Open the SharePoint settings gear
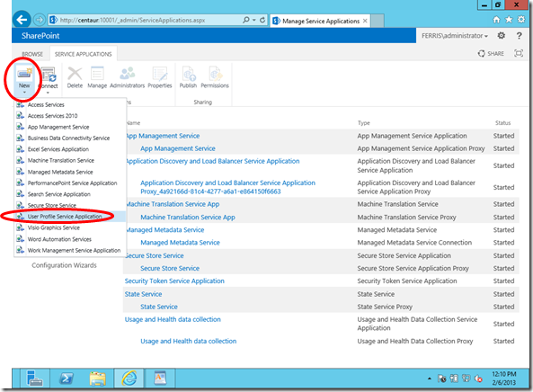 [x=501, y=35]
